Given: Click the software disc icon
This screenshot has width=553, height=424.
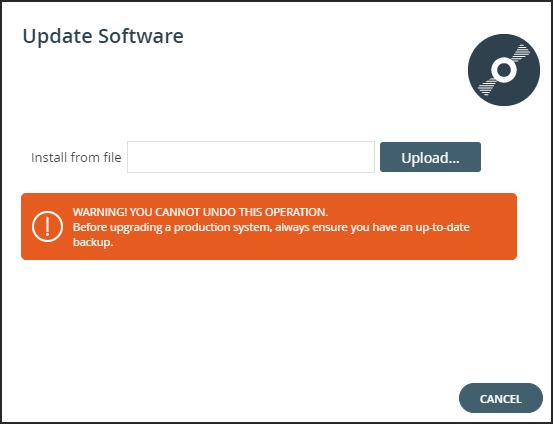Looking at the screenshot, I should pyautogui.click(x=504, y=70).
